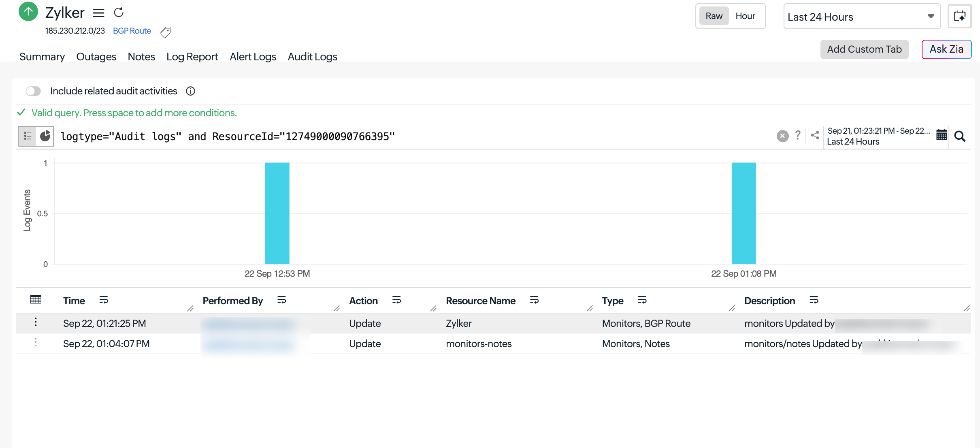Click the 01:08 PM chart bar

(744, 213)
